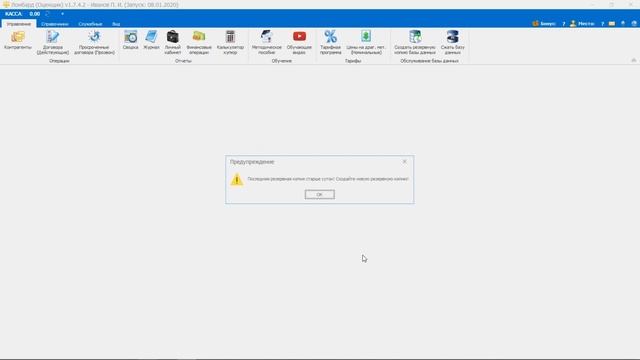Open Просроченные договора (Прозвон)
The height and width of the screenshot is (360, 640).
[94, 42]
